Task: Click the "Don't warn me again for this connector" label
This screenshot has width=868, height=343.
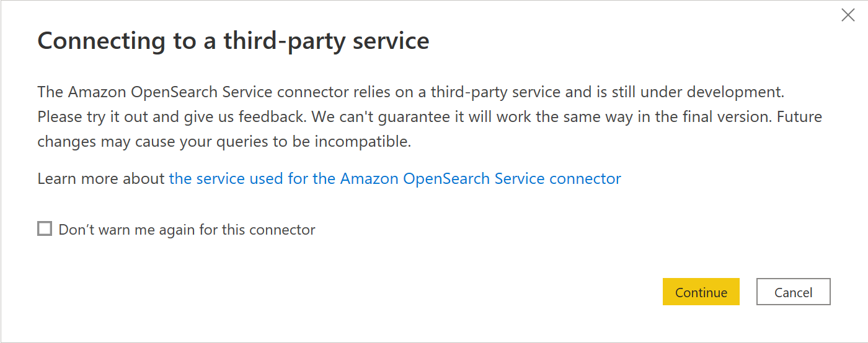Action: [x=187, y=230]
